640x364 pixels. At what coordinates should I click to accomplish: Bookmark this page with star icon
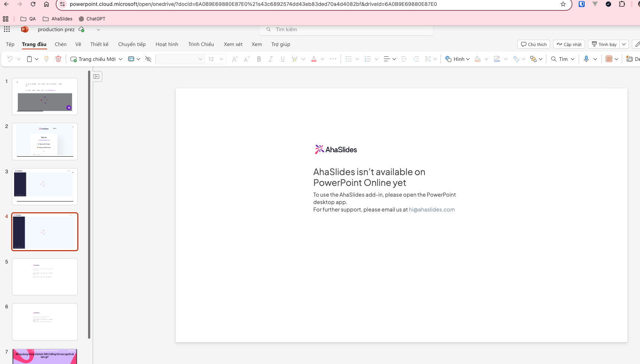[563, 4]
